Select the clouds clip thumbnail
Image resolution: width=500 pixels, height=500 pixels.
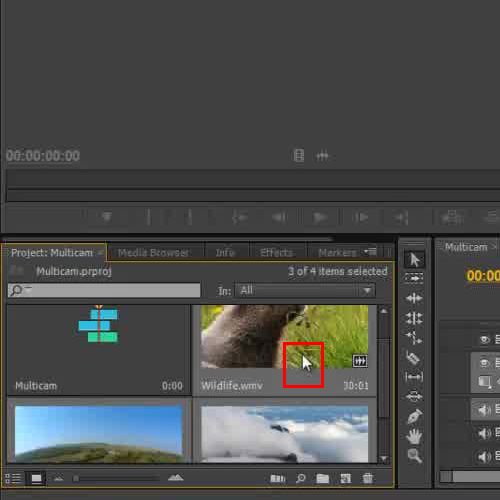[x=285, y=434]
